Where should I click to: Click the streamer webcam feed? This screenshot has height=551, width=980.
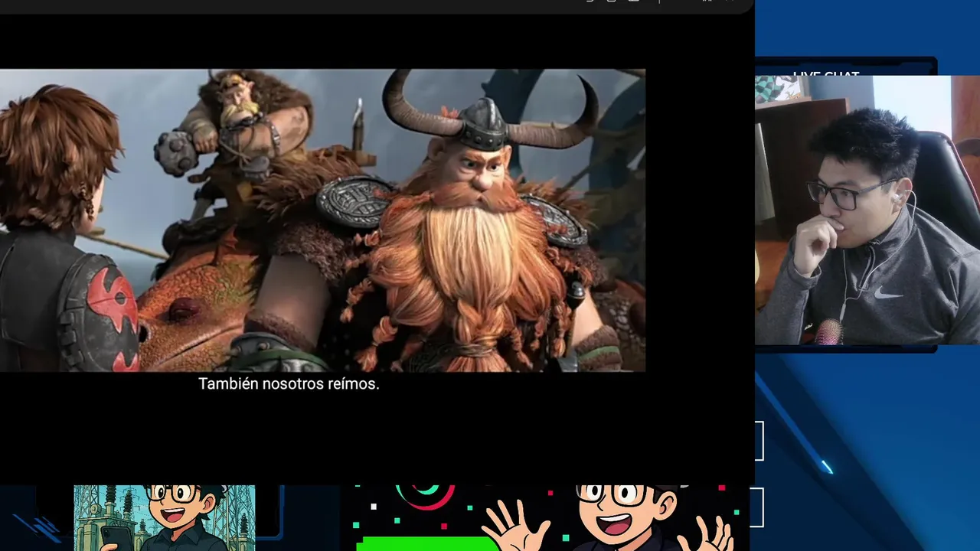[867, 210]
